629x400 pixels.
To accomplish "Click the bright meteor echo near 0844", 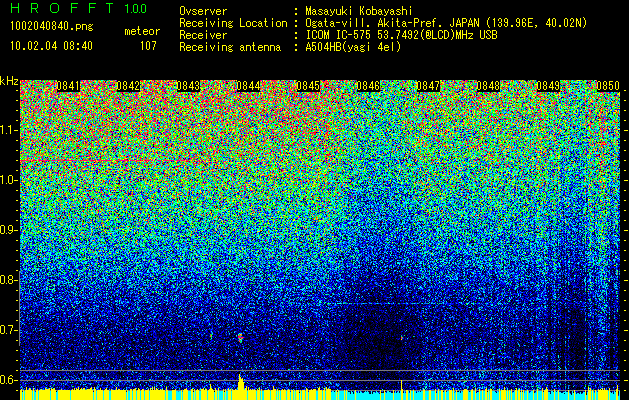I will click(x=240, y=337).
